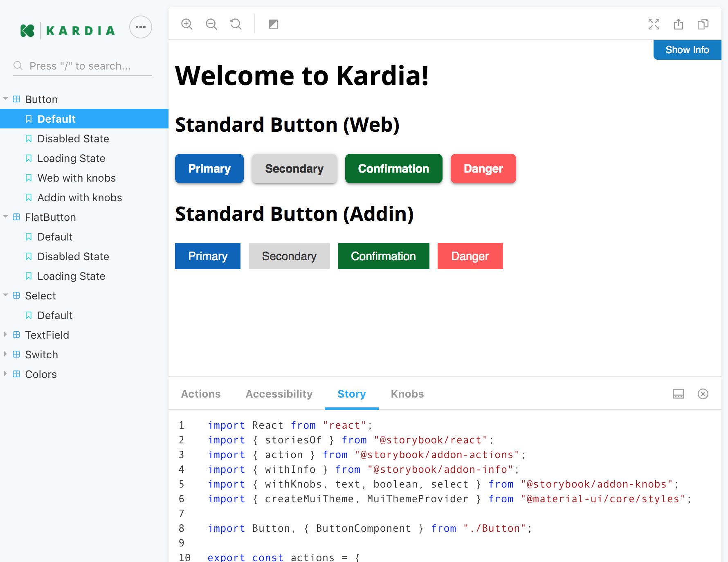Click the Addin Danger button

(x=470, y=256)
